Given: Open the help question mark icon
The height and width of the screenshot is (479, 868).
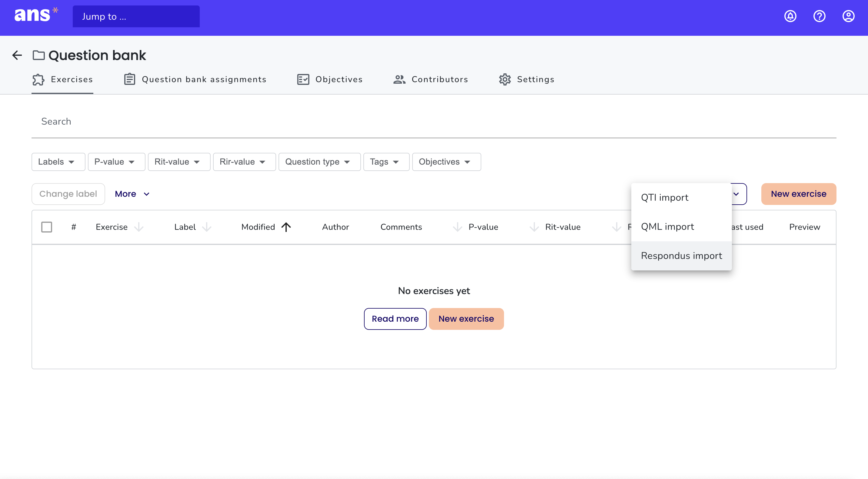Looking at the screenshot, I should (819, 16).
